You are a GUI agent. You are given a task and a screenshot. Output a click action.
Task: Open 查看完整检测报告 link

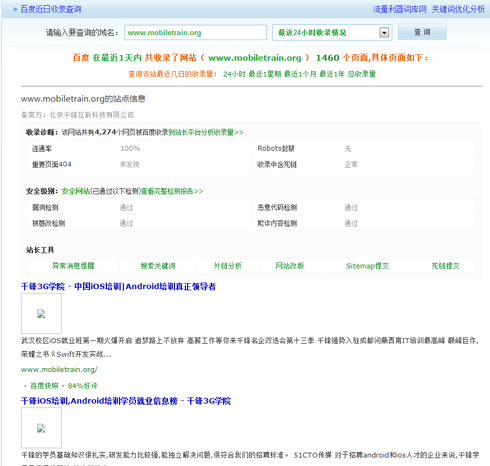(x=172, y=191)
